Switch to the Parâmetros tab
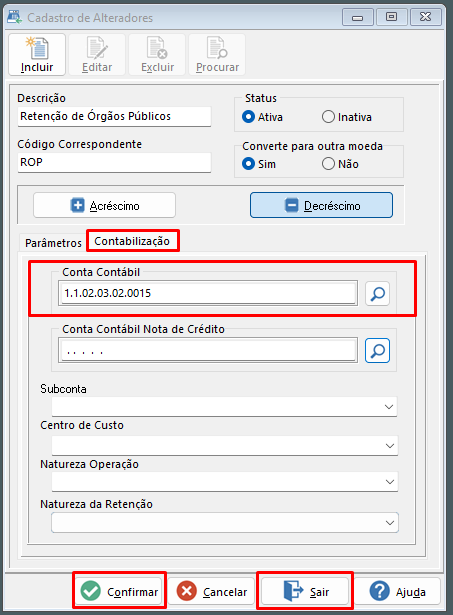 (x=53, y=243)
